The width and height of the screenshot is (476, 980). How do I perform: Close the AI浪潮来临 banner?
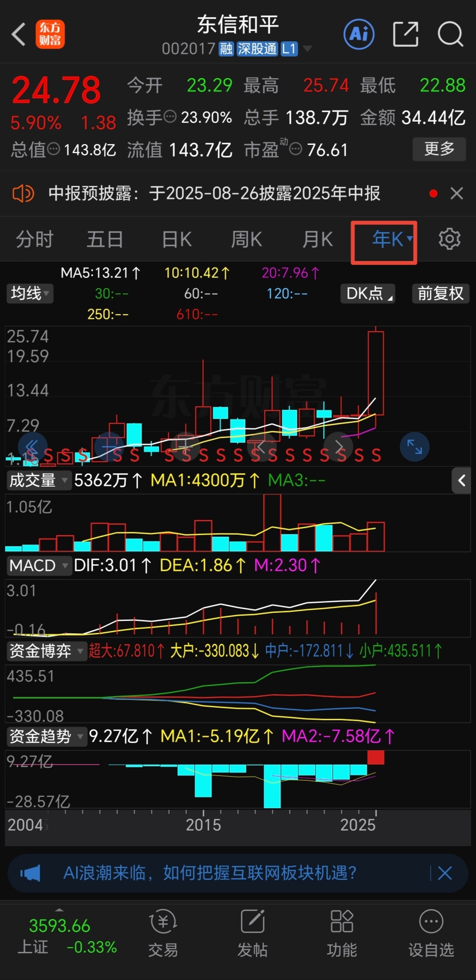[x=445, y=873]
